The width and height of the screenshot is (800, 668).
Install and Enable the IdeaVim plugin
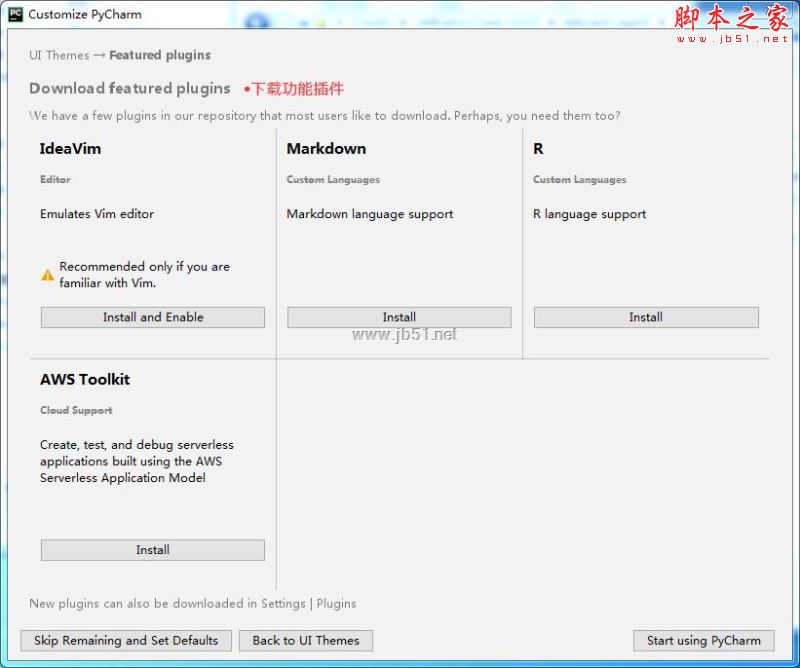coord(153,317)
